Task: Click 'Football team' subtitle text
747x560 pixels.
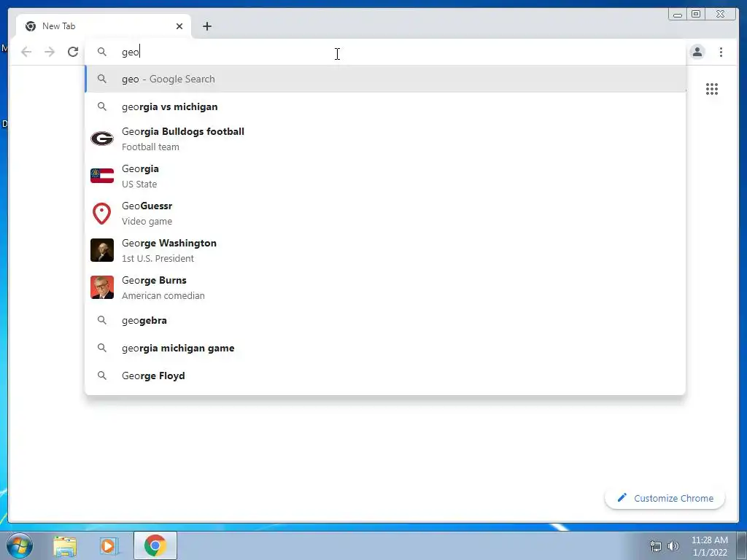Action: [150, 147]
